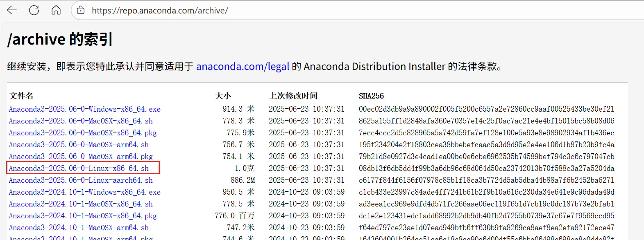Click the 上次修改时间 column header
The height and width of the screenshot is (240, 644).
293,96
